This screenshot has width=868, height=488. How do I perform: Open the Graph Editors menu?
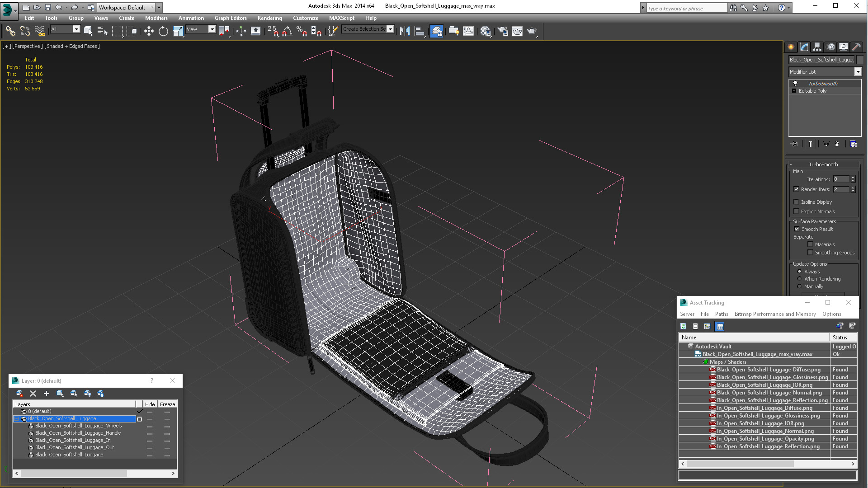click(231, 18)
